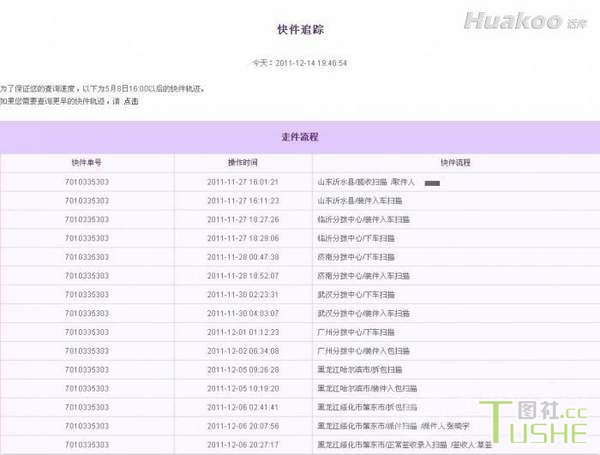600x455 pixels.
Task: Click timestamp 2011-12-02 06:34:08
Action: click(x=242, y=351)
